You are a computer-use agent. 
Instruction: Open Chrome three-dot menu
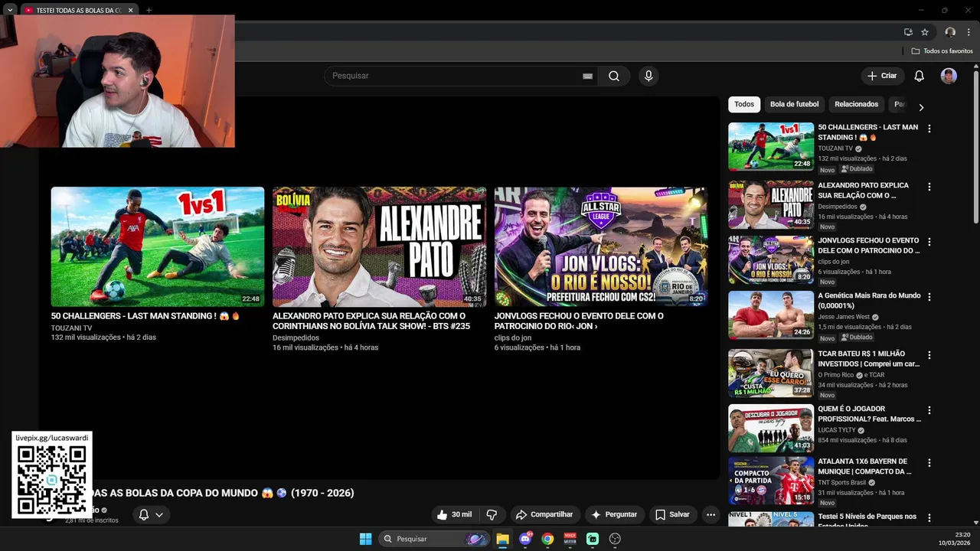[x=969, y=32]
